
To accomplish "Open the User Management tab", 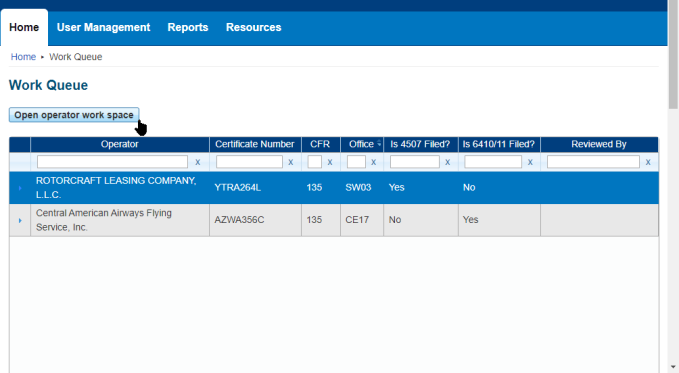I will [103, 27].
